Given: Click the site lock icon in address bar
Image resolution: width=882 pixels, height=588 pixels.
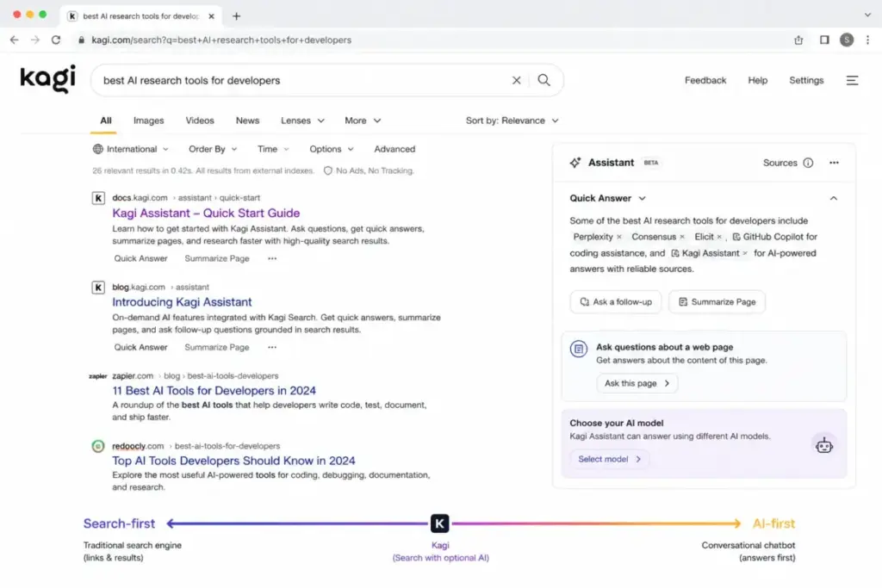Looking at the screenshot, I should (82, 40).
